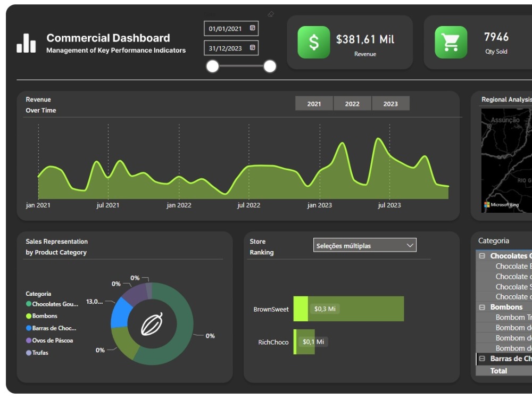
Task: Collapse the Chocolates Gourmet category group
Action: click(x=481, y=256)
